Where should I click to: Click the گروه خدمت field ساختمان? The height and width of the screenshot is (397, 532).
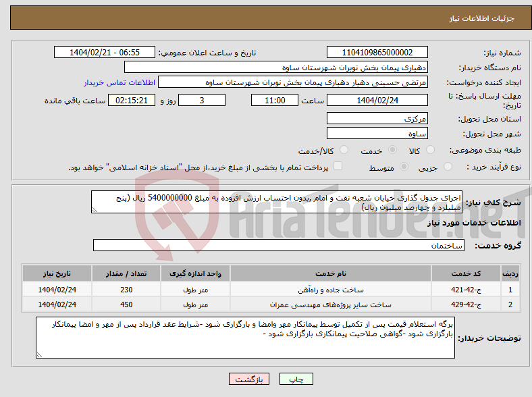279,245
